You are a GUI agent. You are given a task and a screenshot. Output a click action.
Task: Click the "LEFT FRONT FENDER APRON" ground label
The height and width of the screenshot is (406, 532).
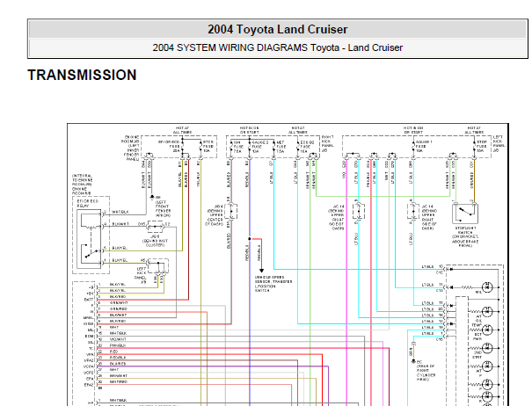[163, 208]
